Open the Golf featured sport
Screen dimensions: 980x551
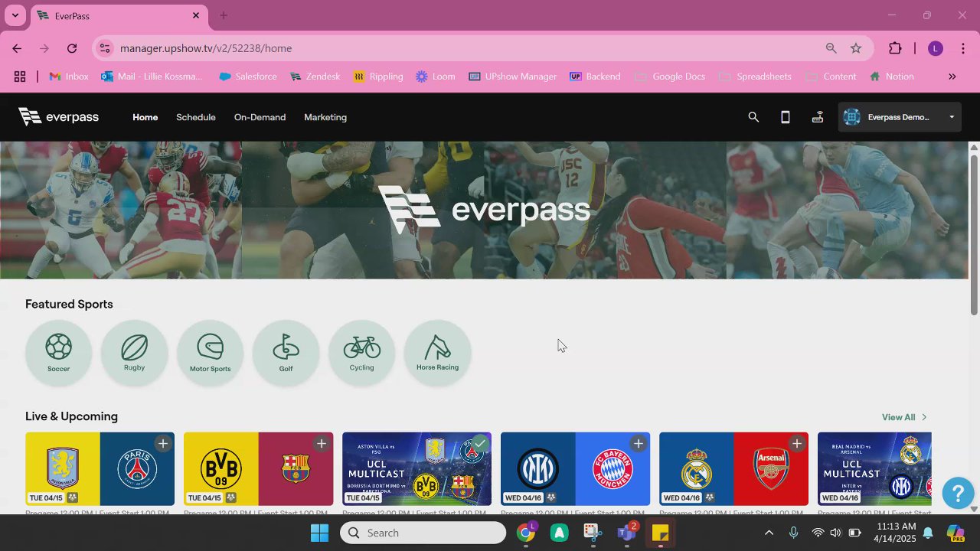coord(286,353)
